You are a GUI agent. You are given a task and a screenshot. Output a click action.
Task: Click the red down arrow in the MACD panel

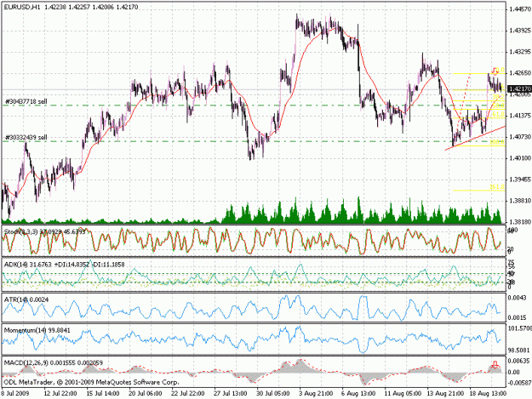click(x=495, y=365)
